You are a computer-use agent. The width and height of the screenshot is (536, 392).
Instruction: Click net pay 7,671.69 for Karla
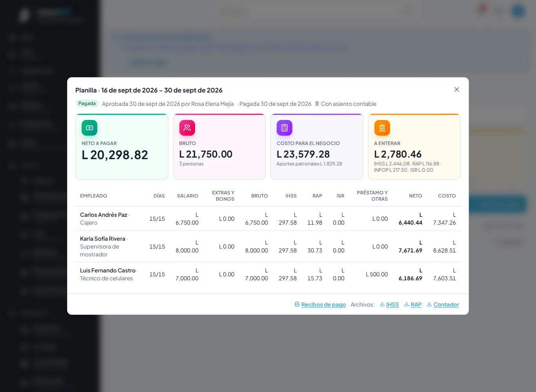[410, 250]
